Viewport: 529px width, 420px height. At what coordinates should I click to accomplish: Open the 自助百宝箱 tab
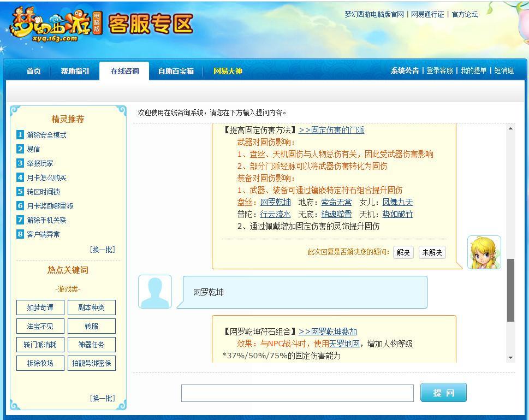(x=176, y=71)
